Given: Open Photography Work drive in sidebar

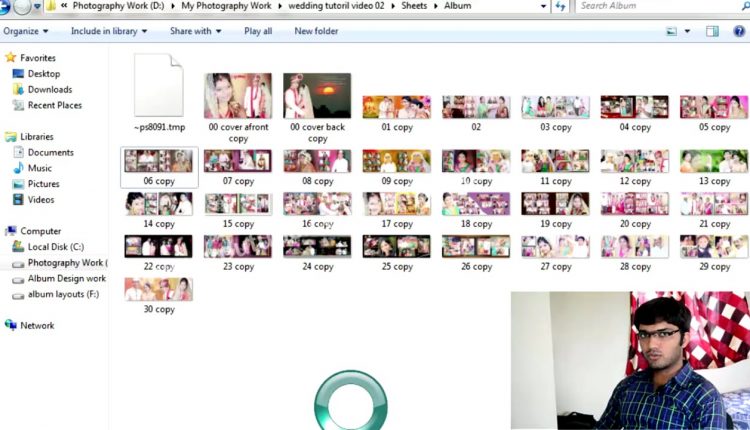Looking at the screenshot, I should [x=67, y=263].
